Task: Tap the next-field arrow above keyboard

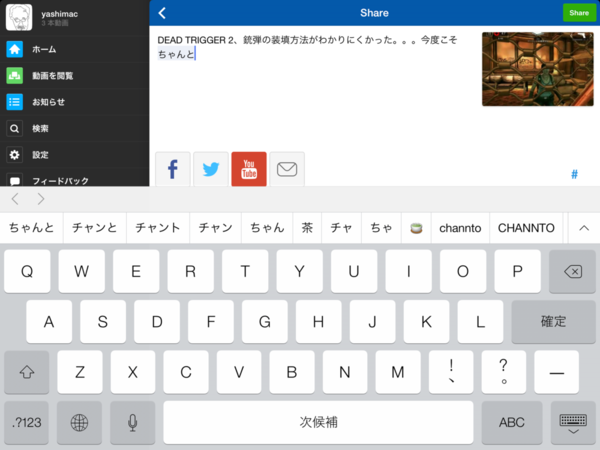Action: click(x=41, y=199)
